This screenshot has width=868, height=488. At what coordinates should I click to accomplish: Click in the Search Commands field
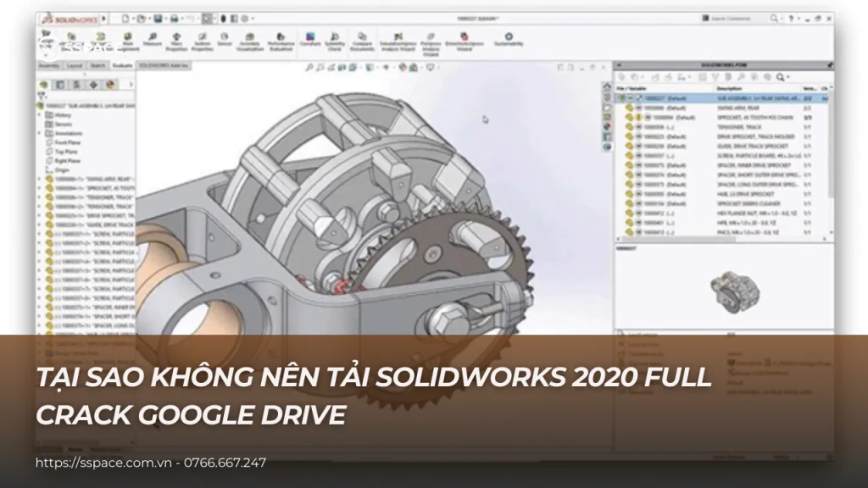pyautogui.click(x=735, y=19)
